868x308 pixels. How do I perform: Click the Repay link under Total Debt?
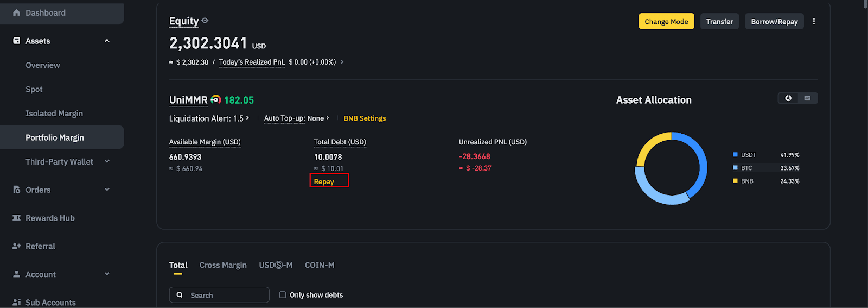(x=324, y=181)
